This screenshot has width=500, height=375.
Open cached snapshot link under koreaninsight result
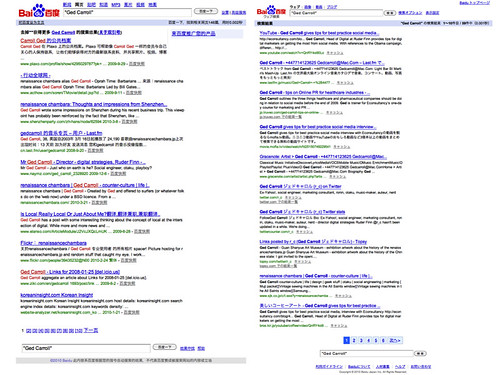(x=131, y=312)
